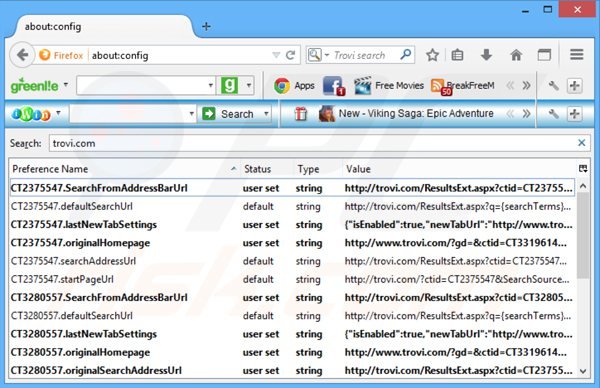Click the greenlle toolbar search input

point(142,85)
